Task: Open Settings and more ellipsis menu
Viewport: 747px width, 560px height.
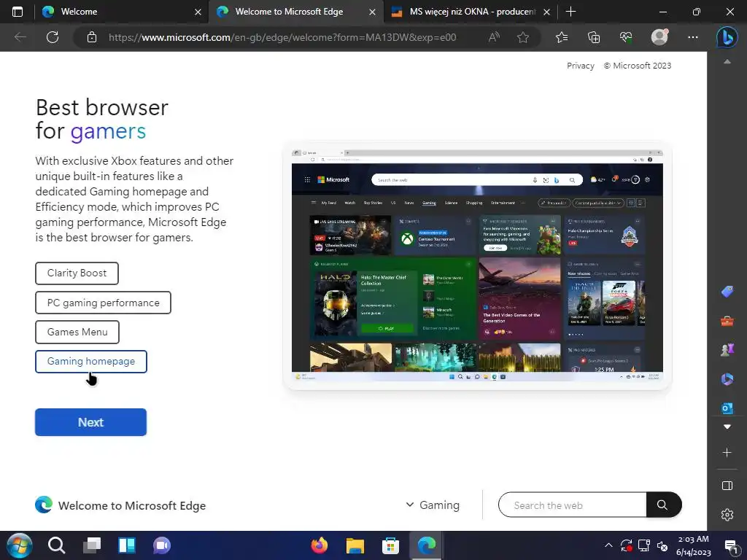Action: tap(693, 37)
